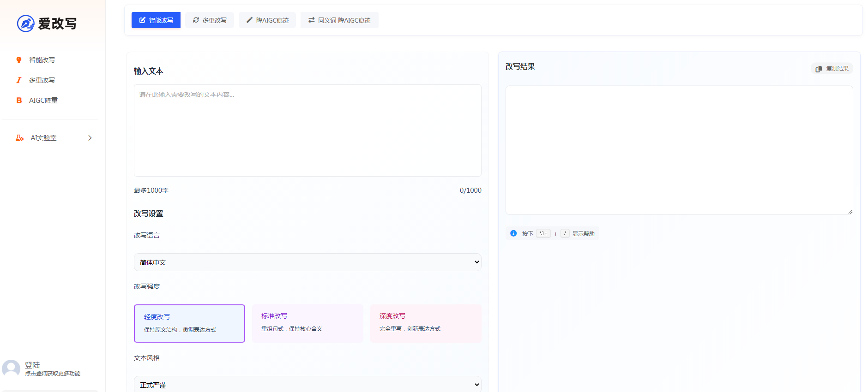
Task: Click the 改写结果 output textarea resize handle
Action: click(850, 212)
